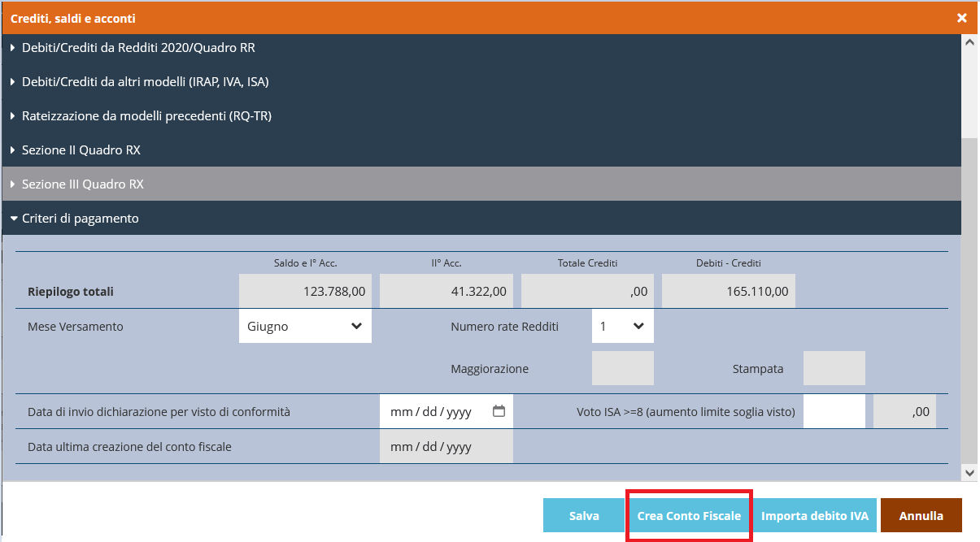Screen dimensions: 980x542
Task: Expand Debiti/Crediti da Redditi 2020/Quadro RR section
Action: coord(138,48)
